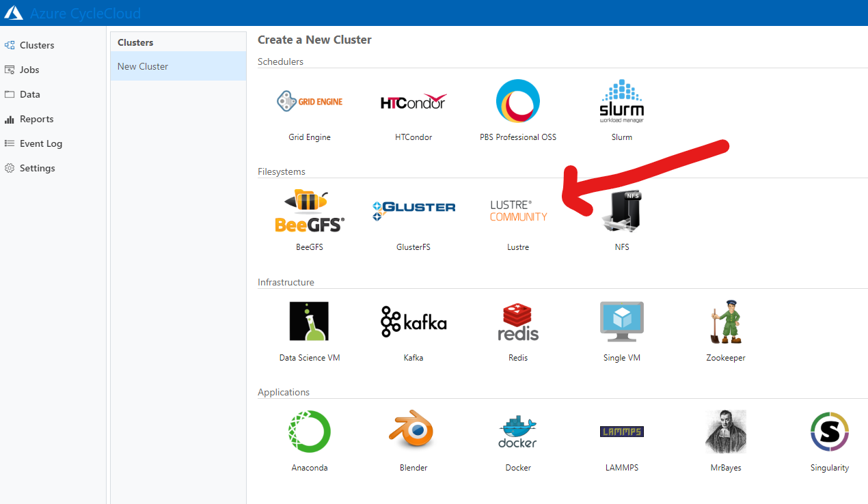Select the Gluster filesystem logo
The width and height of the screenshot is (868, 504).
(x=413, y=211)
